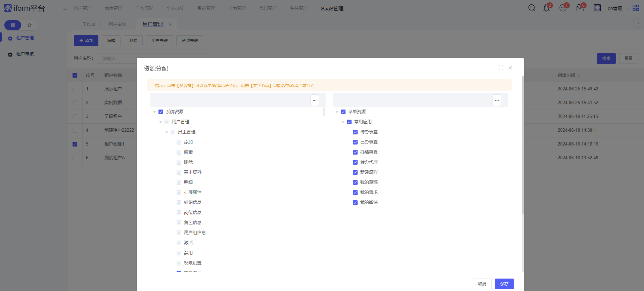Click the star favorites icon in sidebar
644x291 pixels.
click(30, 25)
